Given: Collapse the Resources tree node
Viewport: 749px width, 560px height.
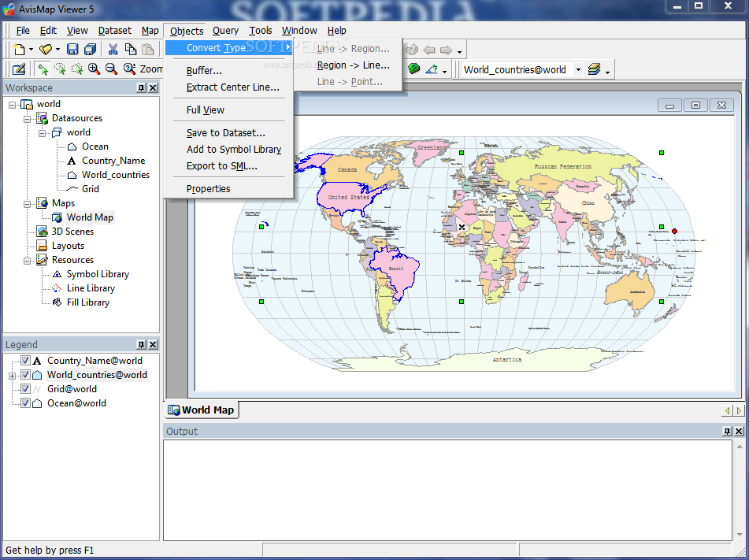Looking at the screenshot, I should coord(28,261).
